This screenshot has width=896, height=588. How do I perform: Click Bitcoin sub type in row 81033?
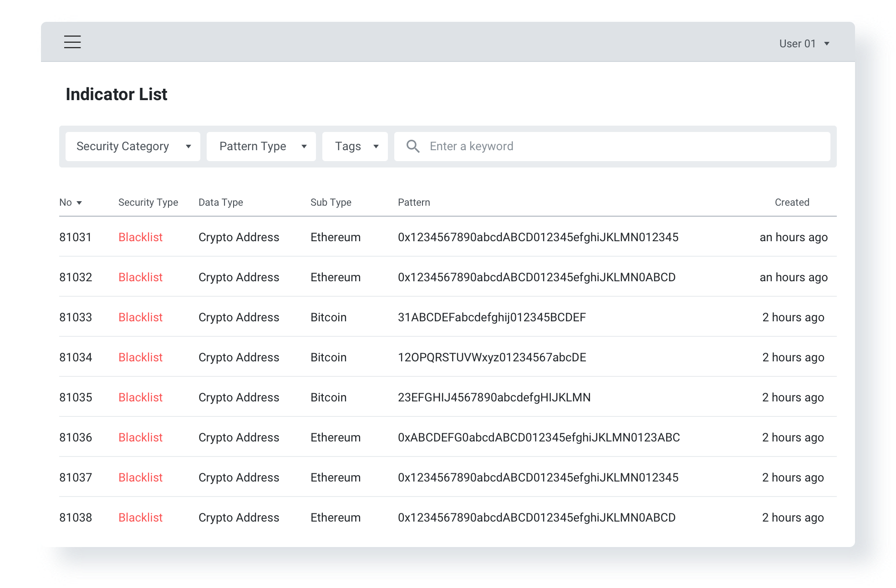coord(328,317)
